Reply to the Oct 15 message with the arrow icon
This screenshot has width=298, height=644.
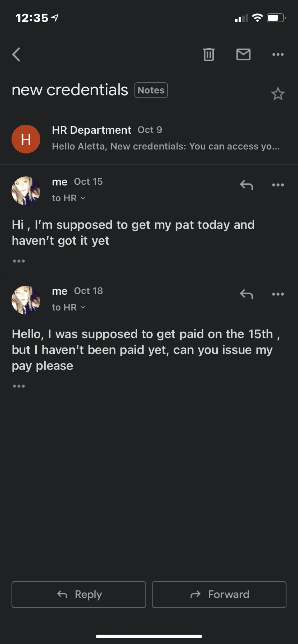pyautogui.click(x=247, y=185)
